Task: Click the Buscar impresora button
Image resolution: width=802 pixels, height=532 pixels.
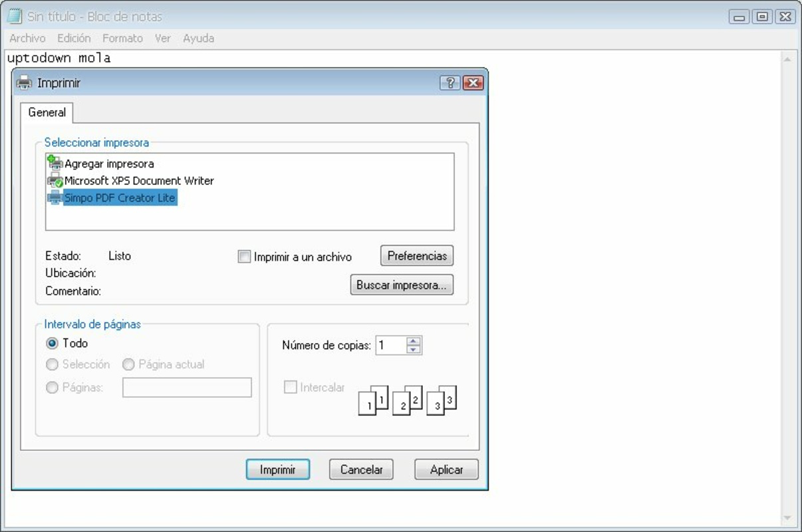Action: [x=402, y=285]
